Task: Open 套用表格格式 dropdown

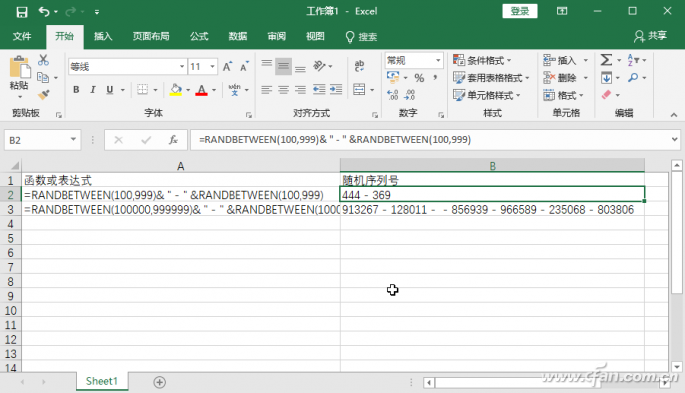Action: click(x=491, y=78)
